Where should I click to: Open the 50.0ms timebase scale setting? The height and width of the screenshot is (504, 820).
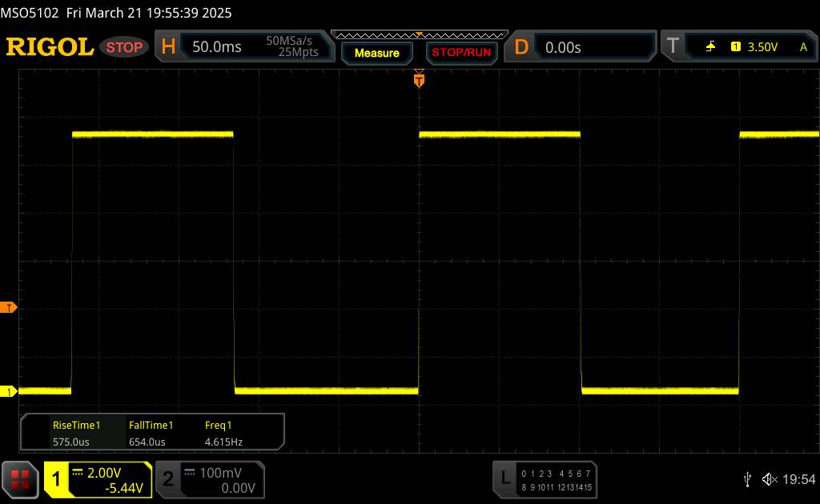pyautogui.click(x=217, y=47)
